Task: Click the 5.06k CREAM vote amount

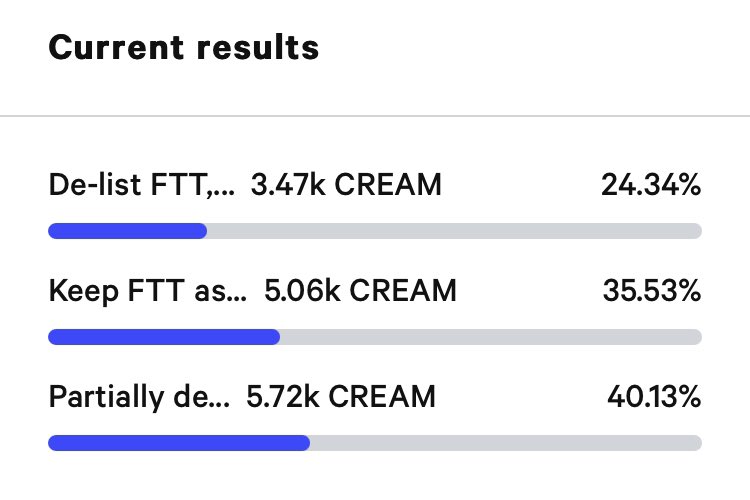Action: 360,291
